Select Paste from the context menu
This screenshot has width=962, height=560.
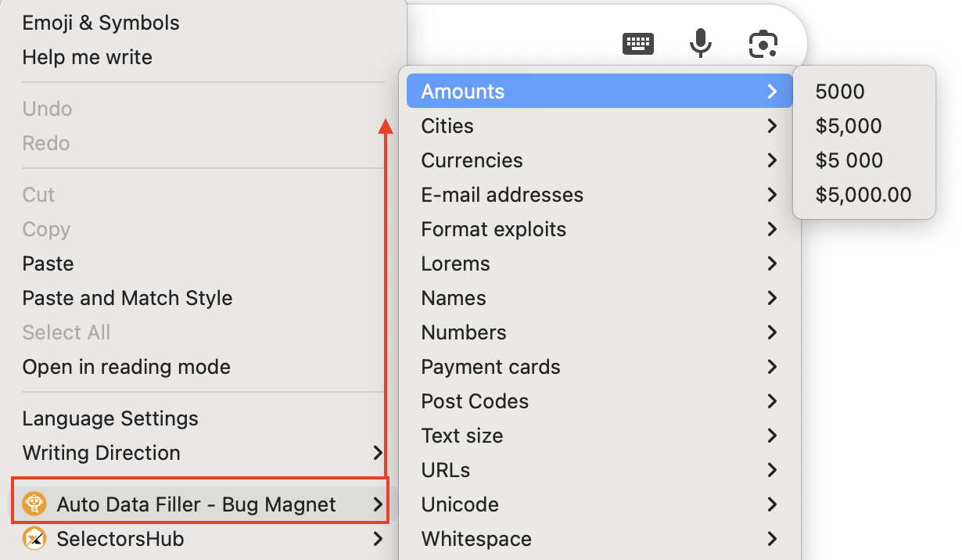click(x=48, y=264)
